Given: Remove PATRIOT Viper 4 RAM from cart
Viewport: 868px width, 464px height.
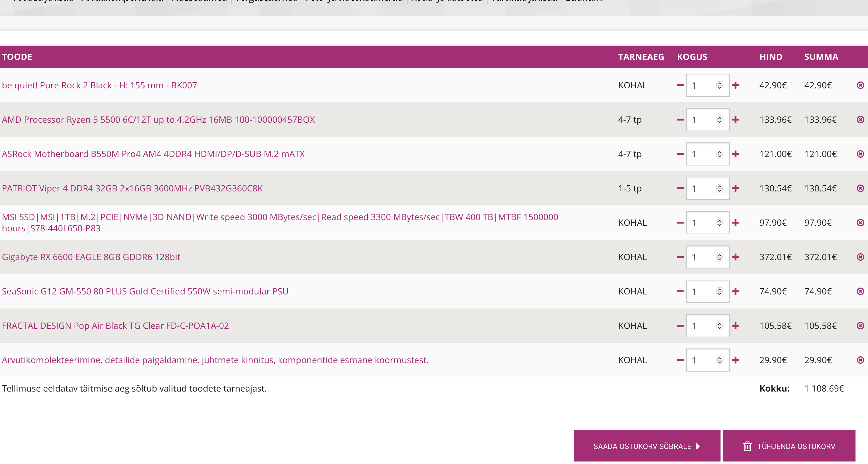Looking at the screenshot, I should [860, 189].
